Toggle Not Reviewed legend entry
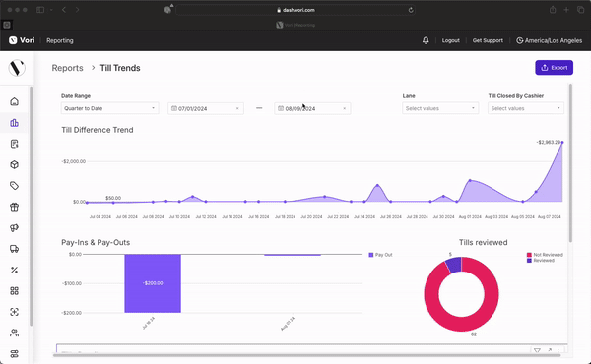The image size is (591, 364). pyautogui.click(x=545, y=255)
